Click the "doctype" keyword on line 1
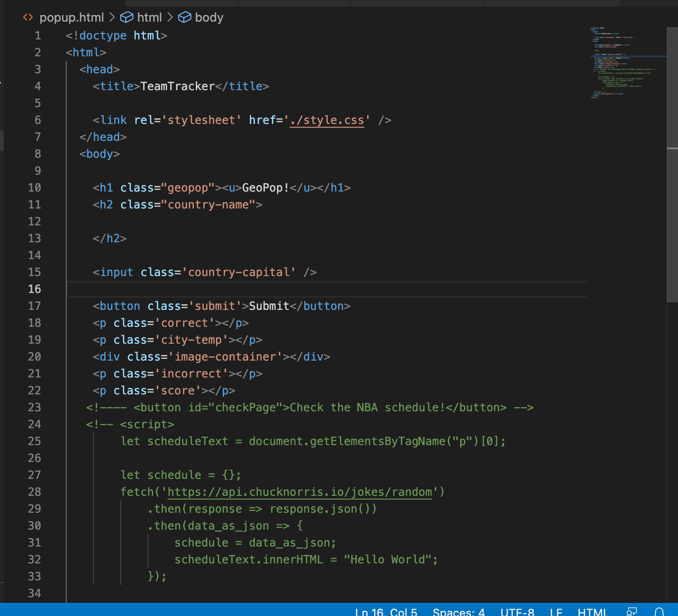 click(x=103, y=36)
